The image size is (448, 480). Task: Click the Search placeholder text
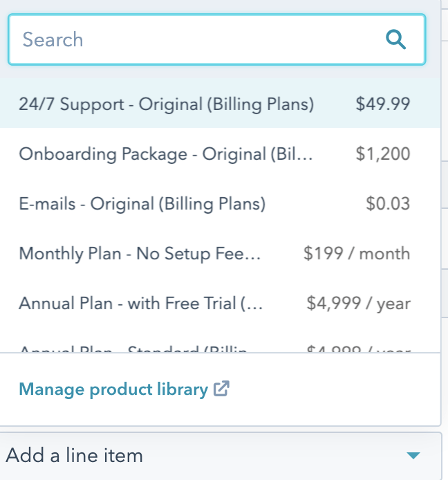(53, 39)
